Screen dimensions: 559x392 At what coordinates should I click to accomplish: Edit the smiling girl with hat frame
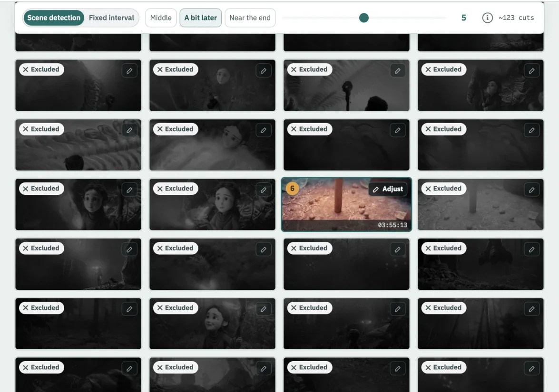(x=264, y=309)
